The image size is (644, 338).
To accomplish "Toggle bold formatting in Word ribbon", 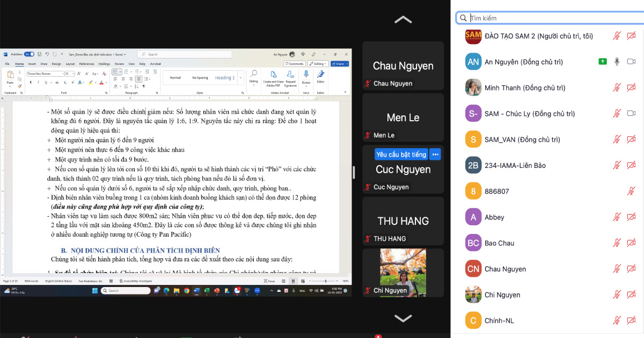I will (31, 82).
